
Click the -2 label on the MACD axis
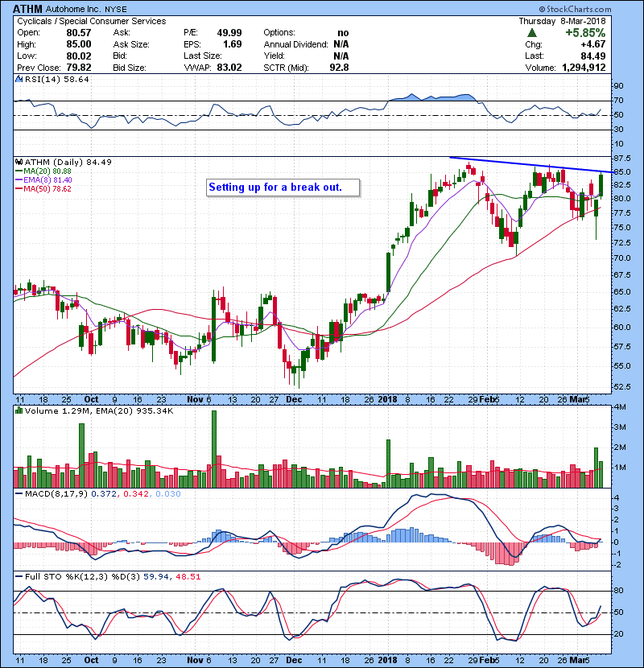point(617,565)
